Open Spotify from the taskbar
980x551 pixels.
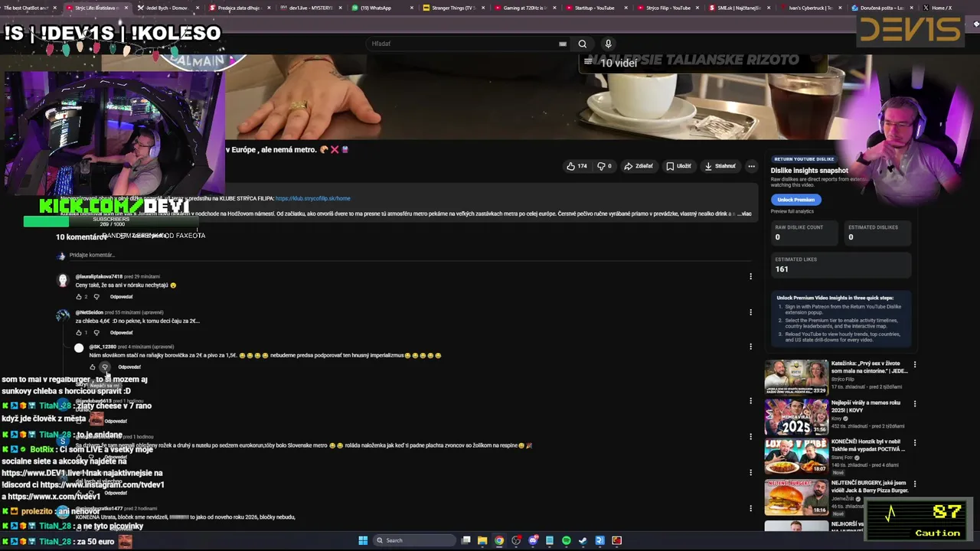click(567, 540)
